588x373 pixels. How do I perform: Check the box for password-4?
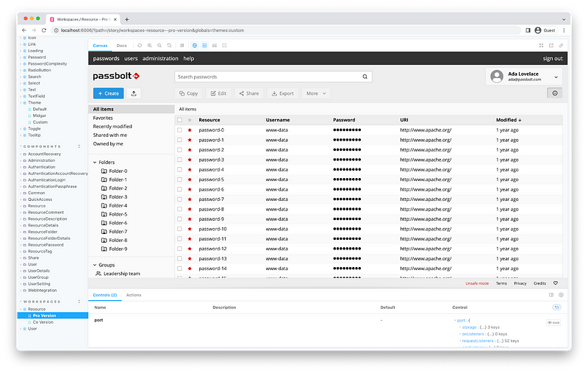coord(179,170)
